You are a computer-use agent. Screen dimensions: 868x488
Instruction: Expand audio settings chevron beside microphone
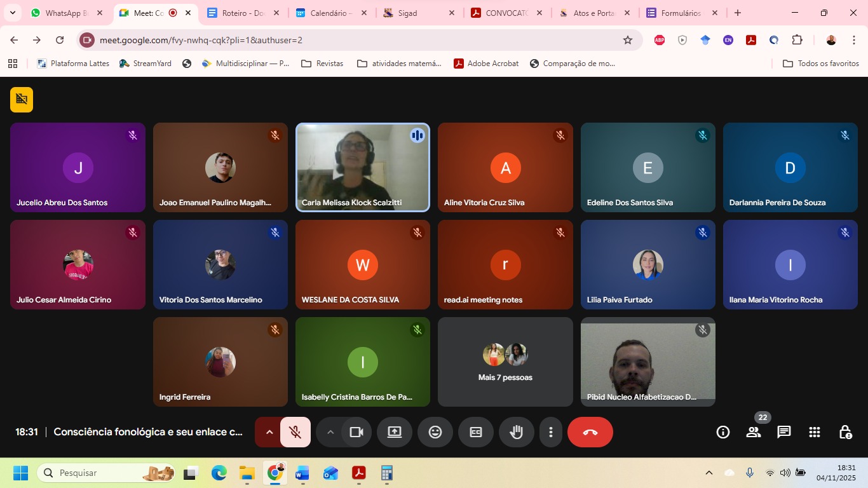click(269, 432)
